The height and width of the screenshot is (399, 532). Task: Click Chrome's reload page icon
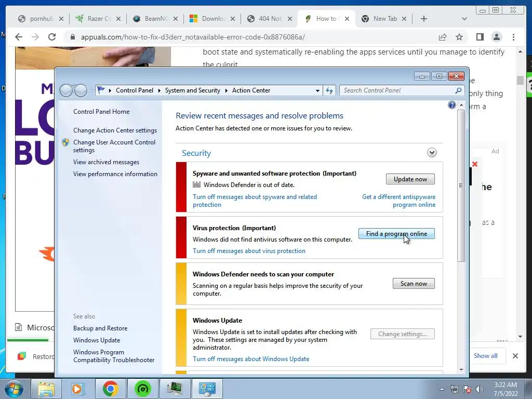tap(52, 37)
